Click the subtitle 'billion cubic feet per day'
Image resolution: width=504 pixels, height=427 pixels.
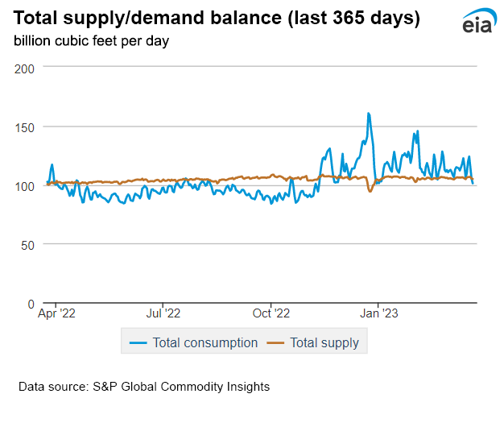(x=91, y=41)
